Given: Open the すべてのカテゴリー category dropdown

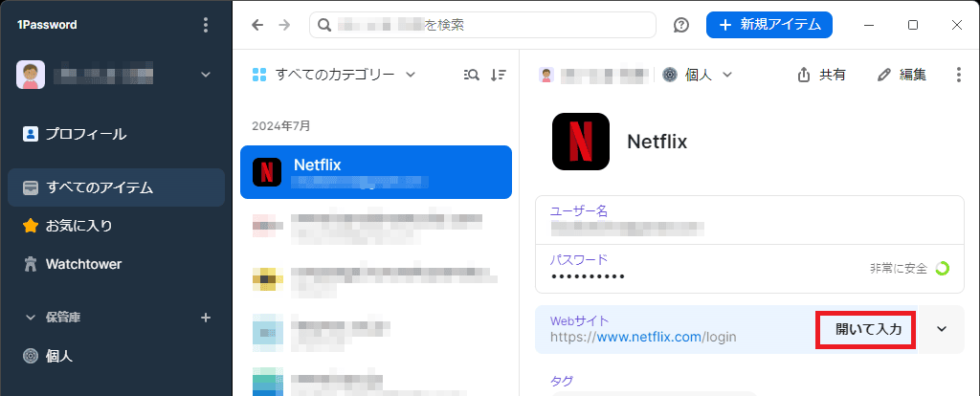Looking at the screenshot, I should (334, 75).
